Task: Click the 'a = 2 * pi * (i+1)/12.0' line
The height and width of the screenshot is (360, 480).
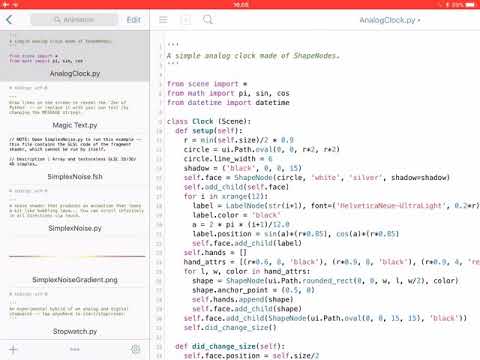Action: [x=241, y=224]
